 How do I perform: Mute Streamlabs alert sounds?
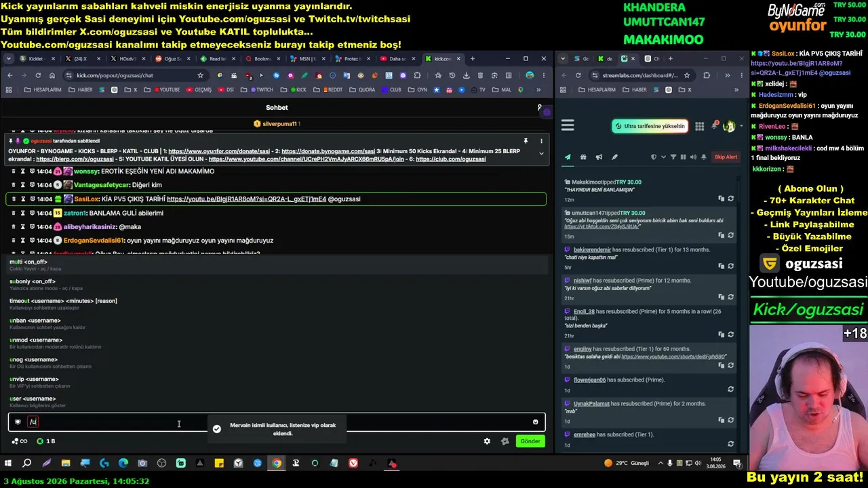[693, 157]
